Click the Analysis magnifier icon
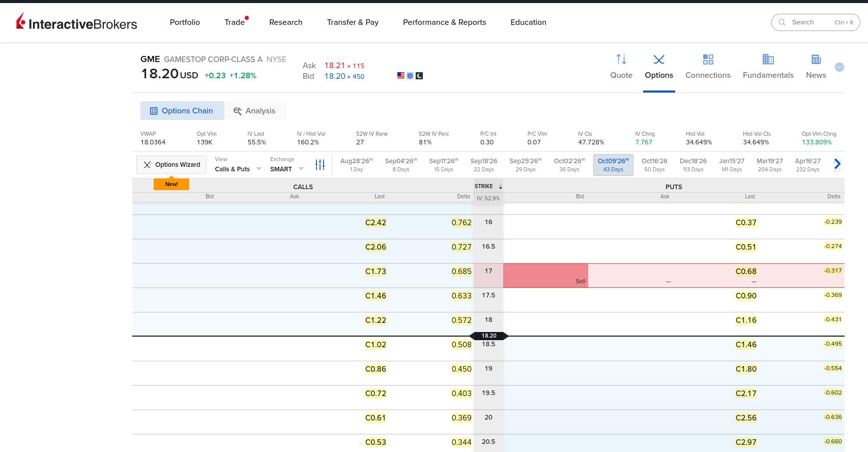The width and height of the screenshot is (868, 452). click(x=237, y=111)
